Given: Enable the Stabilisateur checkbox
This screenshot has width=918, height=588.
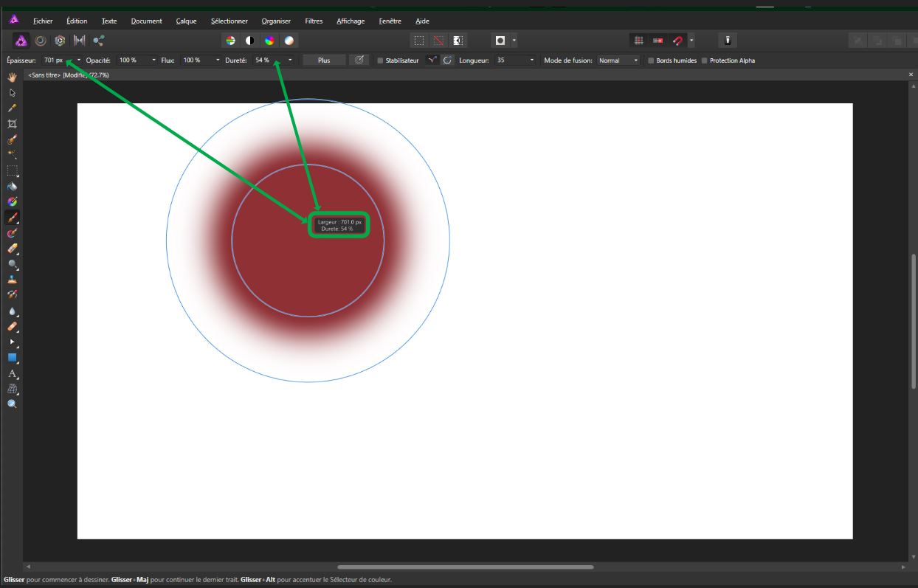Looking at the screenshot, I should tap(380, 60).
